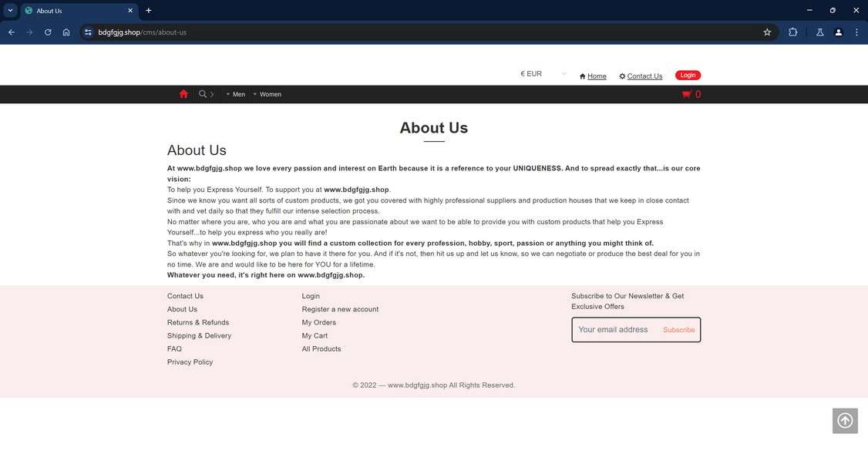Click the copyright www.bdgfgjg.shop footer text
The height and width of the screenshot is (464, 868).
click(417, 385)
